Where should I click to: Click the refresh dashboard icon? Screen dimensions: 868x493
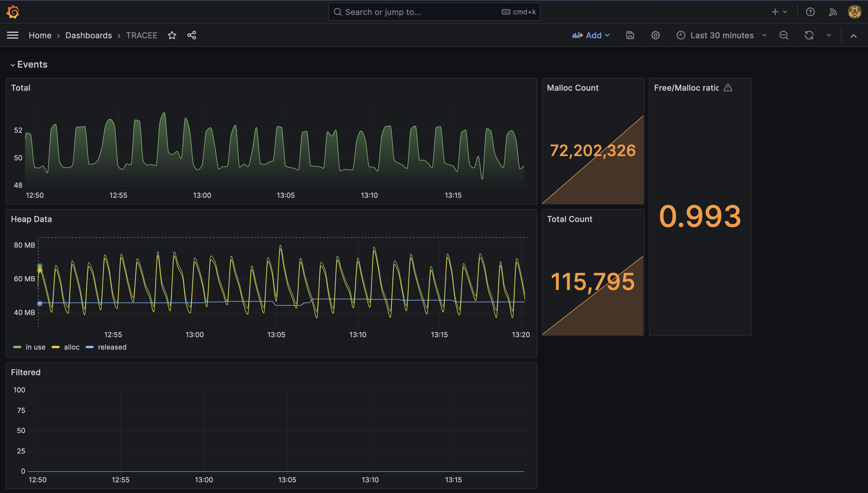(x=809, y=35)
